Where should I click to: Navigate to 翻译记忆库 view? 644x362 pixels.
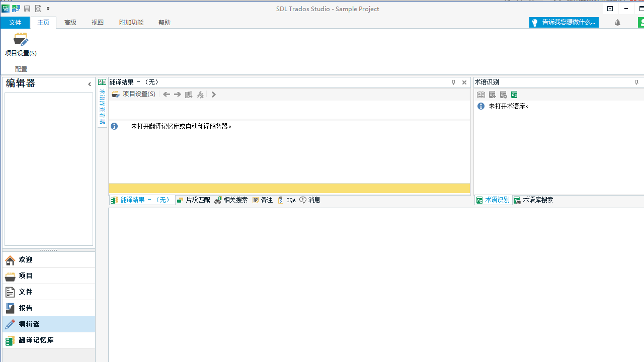pos(36,340)
